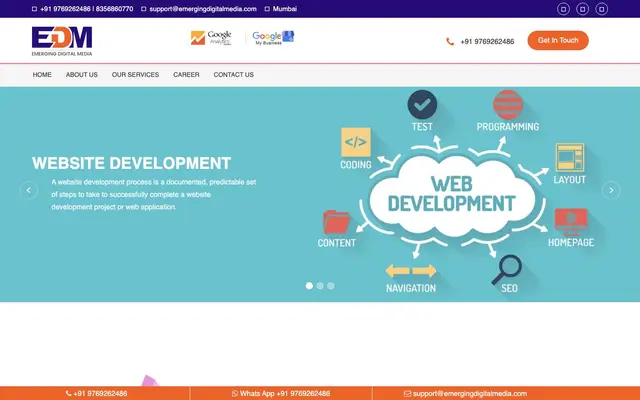Open the Whats App +91 9769262486 link
Image resolution: width=640 pixels, height=400 pixels.
coord(285,393)
